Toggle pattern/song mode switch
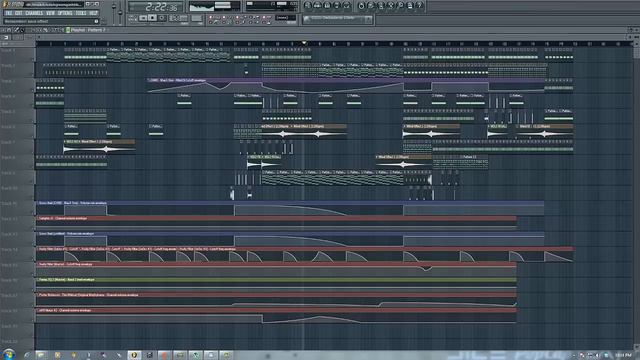Viewport: 640px width, 360px height. [133, 18]
